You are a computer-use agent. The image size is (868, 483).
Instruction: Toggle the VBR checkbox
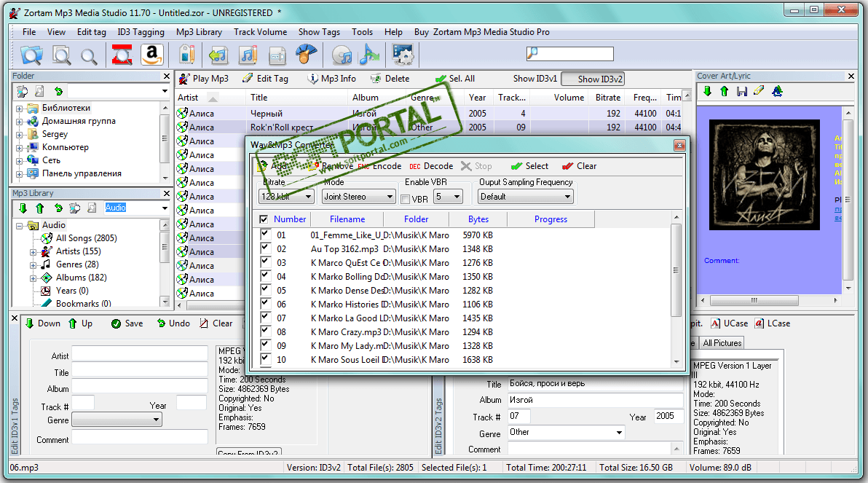coord(405,199)
